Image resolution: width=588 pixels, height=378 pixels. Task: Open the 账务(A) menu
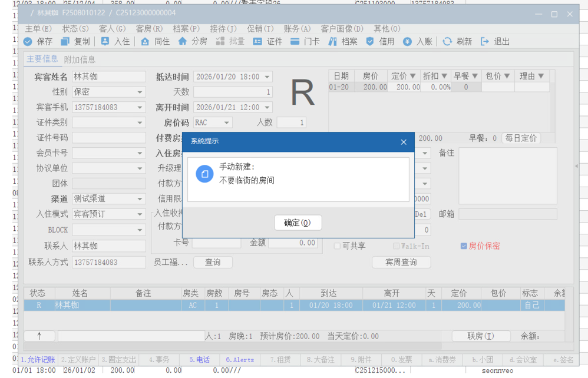pyautogui.click(x=297, y=28)
